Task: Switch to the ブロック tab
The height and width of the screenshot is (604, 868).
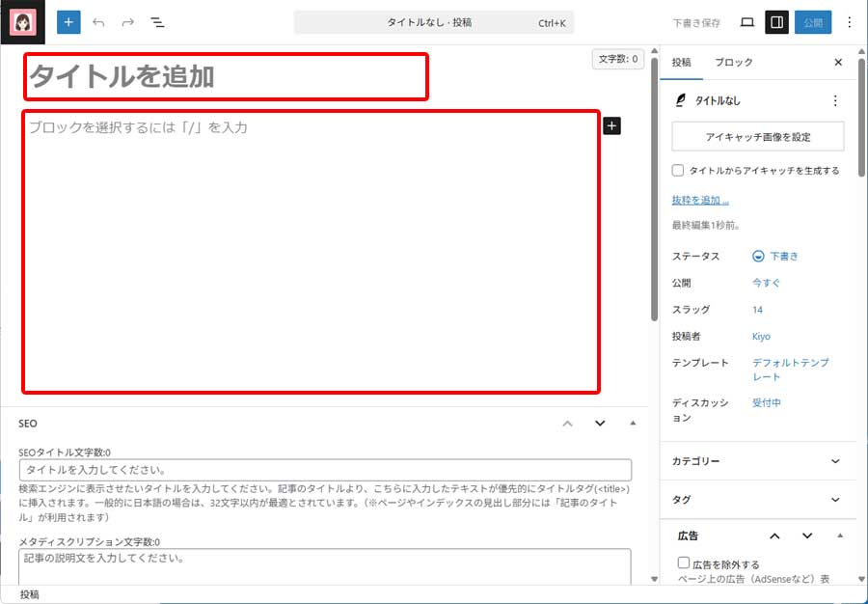Action: [734, 62]
